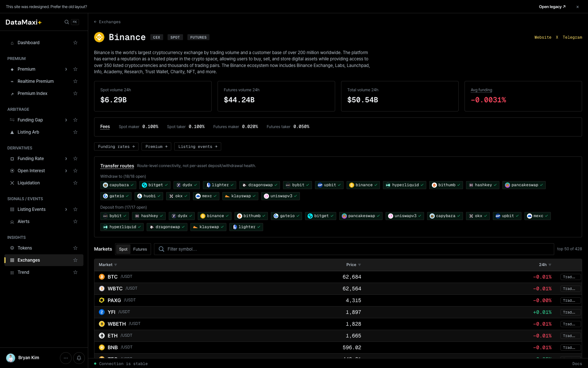Expand the Open Interest chevron
This screenshot has height=368, width=588.
66,171
